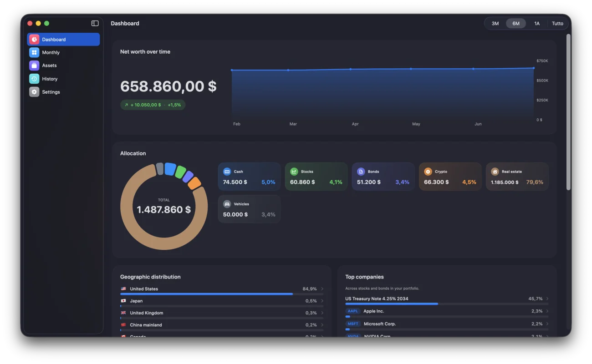
Task: Click the Stocks chart icon
Action: tap(294, 172)
